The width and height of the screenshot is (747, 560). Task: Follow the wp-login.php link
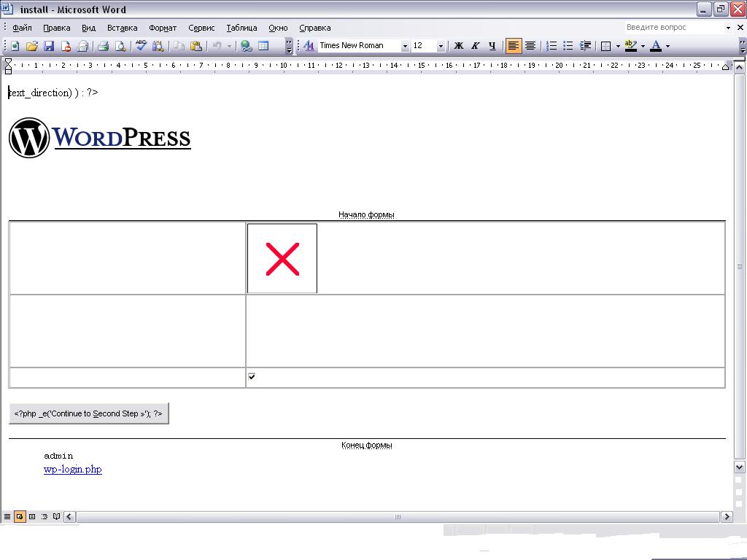73,470
